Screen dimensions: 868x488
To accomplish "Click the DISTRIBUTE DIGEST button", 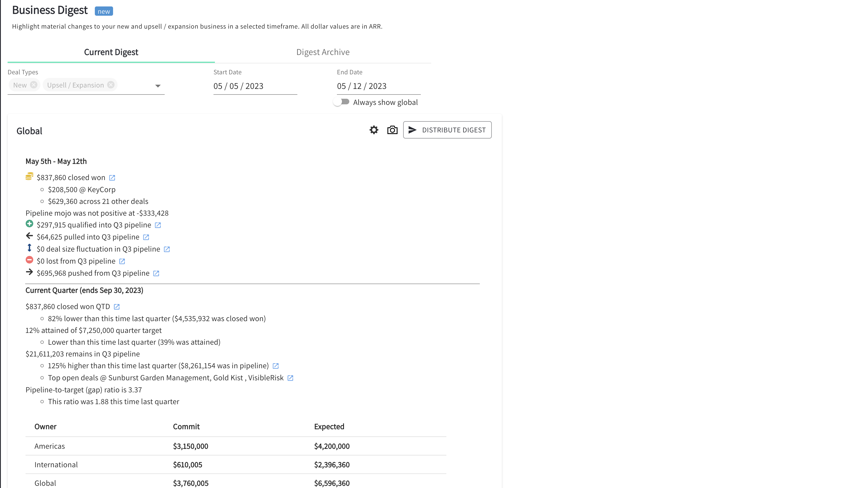I will pyautogui.click(x=447, y=130).
